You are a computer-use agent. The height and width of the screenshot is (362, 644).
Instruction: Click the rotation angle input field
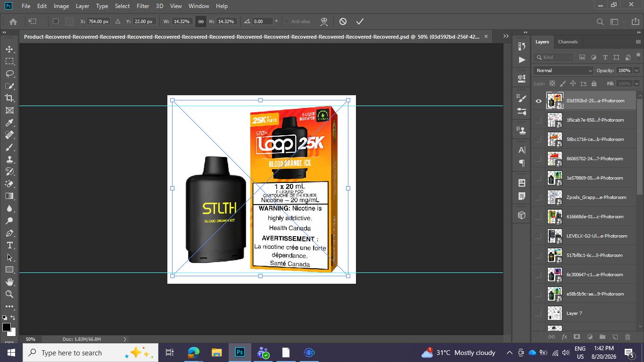[263, 21]
